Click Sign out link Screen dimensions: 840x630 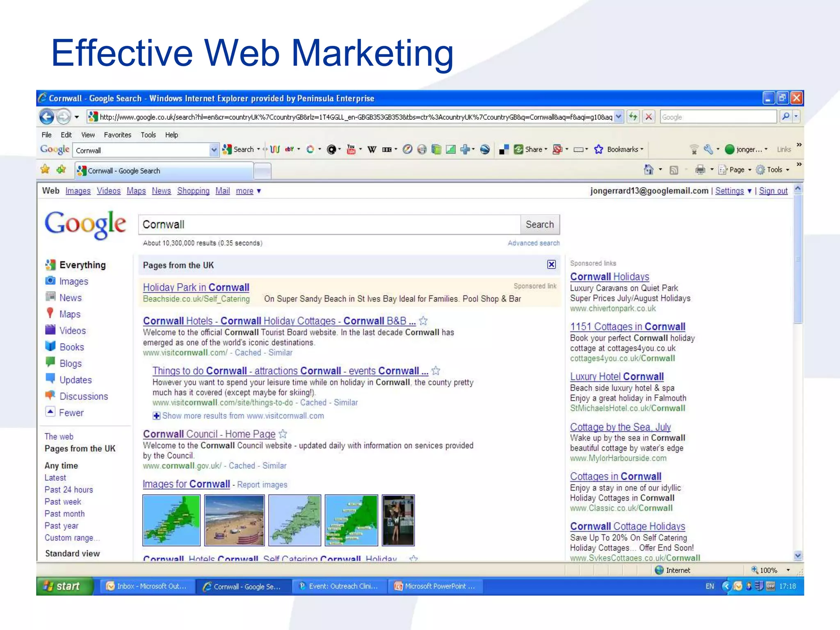[x=773, y=191]
